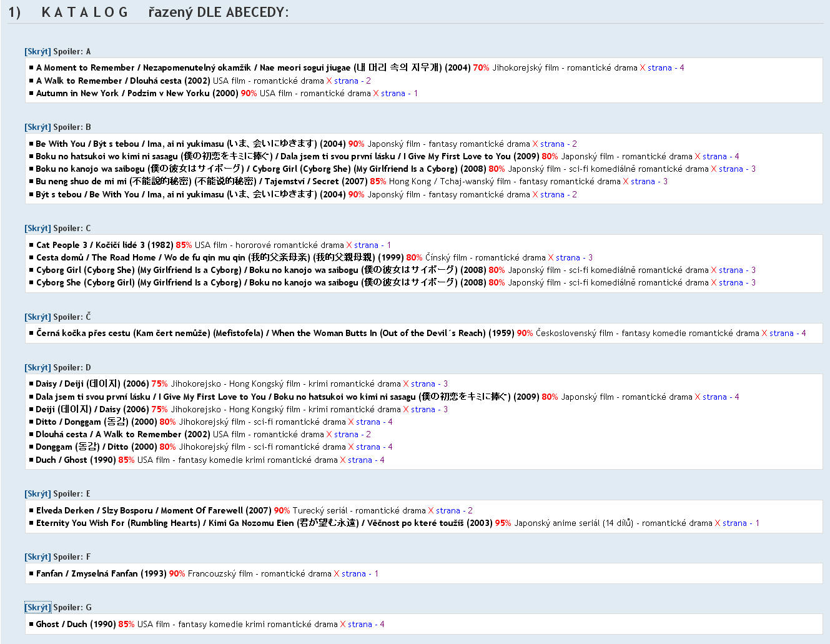Collapse Spoiler A with its Skrýt toggle
The height and width of the screenshot is (644, 830).
37,52
